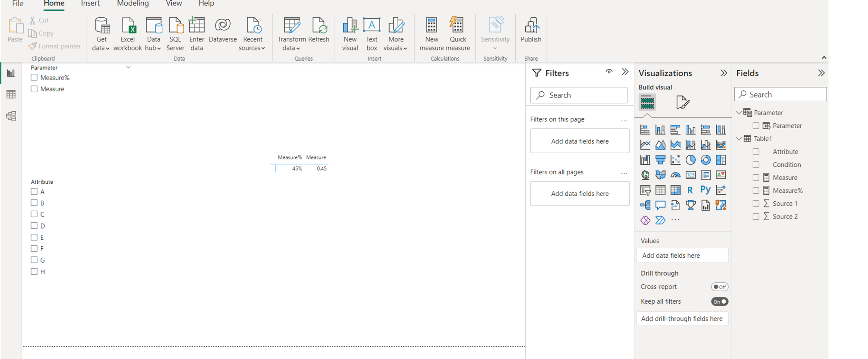Check the Measure% slicer checkbox
Screen dimensions: 868x359
click(x=34, y=77)
